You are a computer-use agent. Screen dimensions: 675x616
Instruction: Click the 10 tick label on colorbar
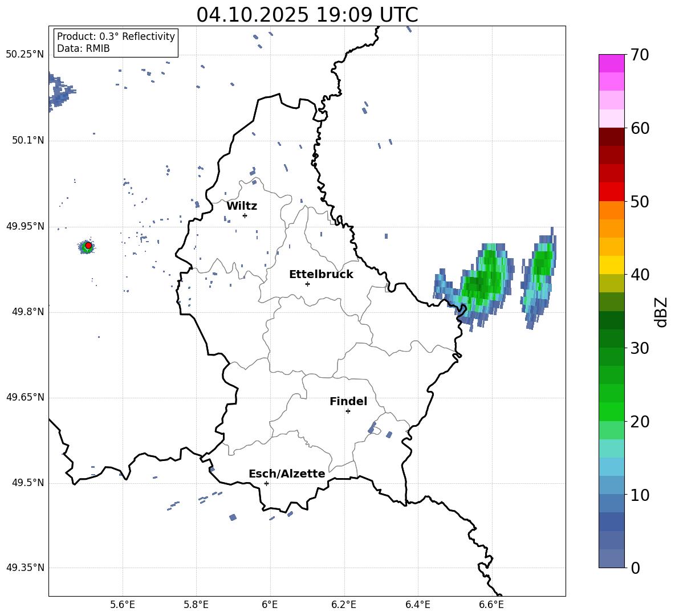pyautogui.click(x=639, y=495)
